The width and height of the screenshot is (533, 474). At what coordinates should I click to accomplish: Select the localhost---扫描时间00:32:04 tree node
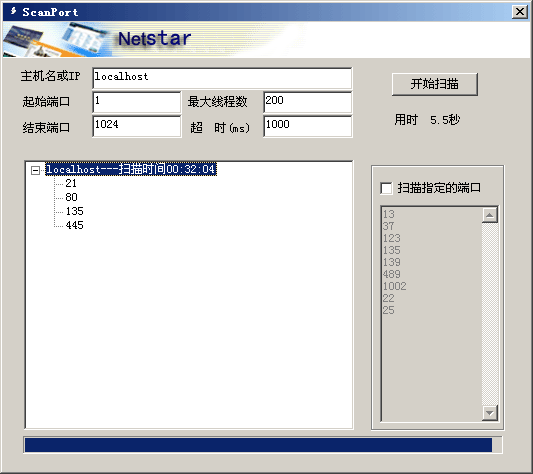[131, 169]
